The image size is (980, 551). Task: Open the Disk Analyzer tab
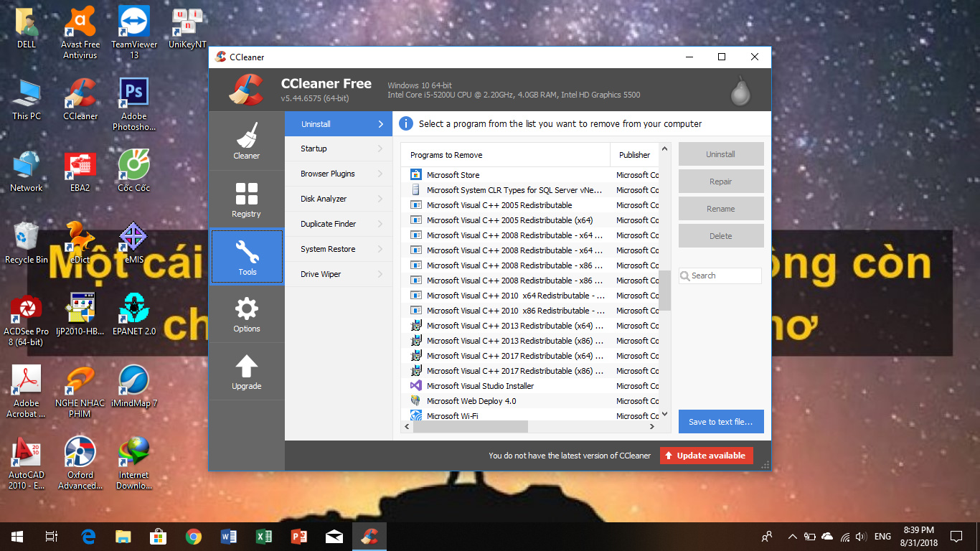click(x=339, y=199)
